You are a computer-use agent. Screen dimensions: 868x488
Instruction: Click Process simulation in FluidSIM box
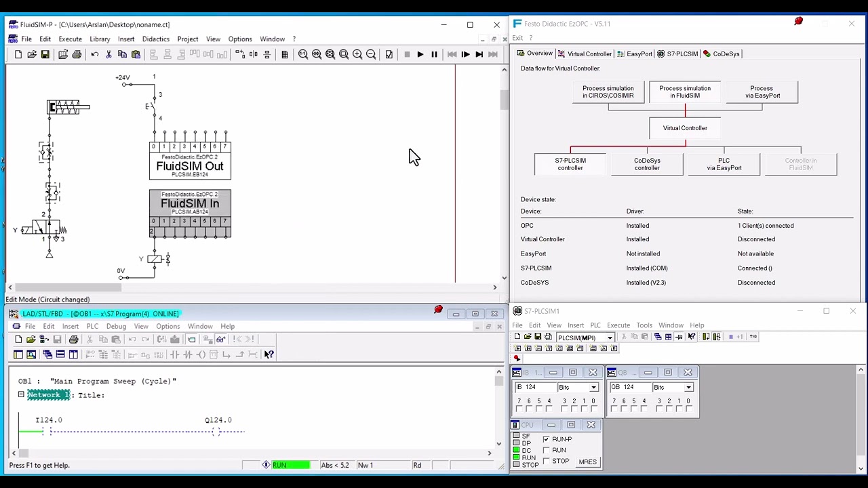(685, 91)
